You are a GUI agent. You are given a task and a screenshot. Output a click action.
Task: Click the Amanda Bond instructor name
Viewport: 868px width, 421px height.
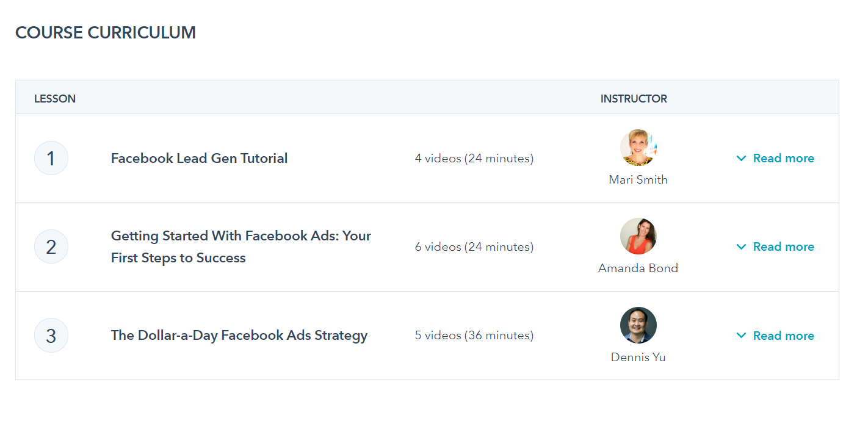pos(638,268)
